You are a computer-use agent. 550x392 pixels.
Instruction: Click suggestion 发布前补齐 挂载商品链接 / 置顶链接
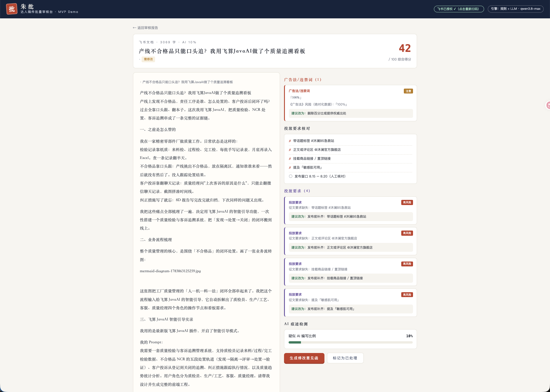tap(351, 278)
